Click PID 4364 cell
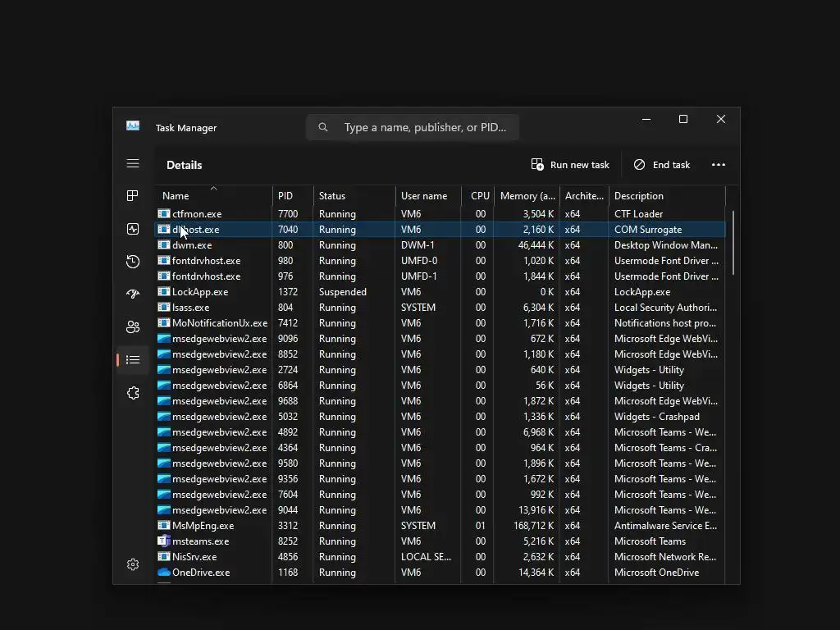 (x=288, y=447)
